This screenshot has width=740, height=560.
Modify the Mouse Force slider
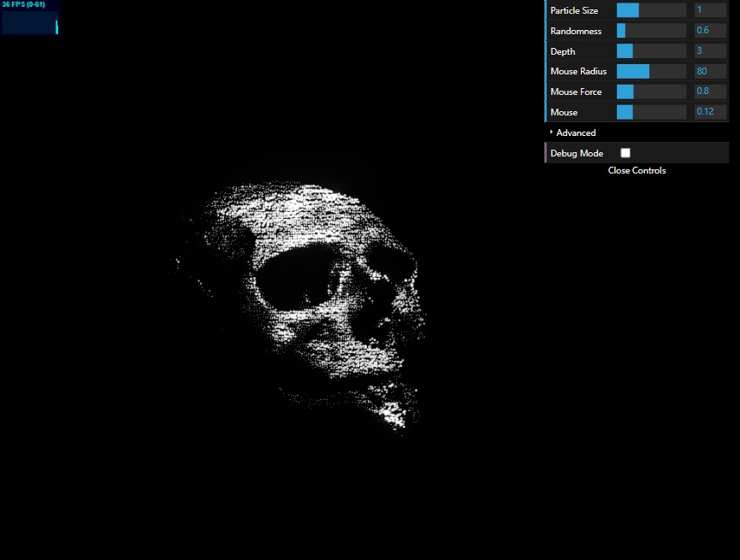[651, 91]
